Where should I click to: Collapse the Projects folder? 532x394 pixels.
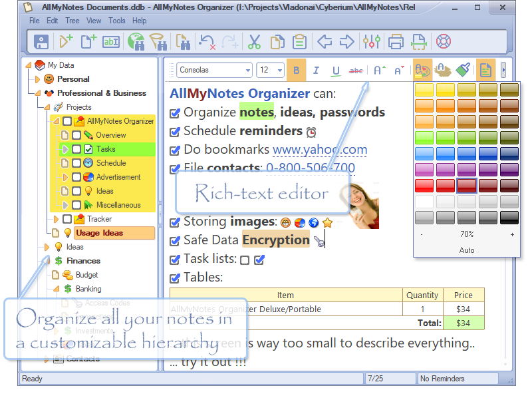point(47,107)
